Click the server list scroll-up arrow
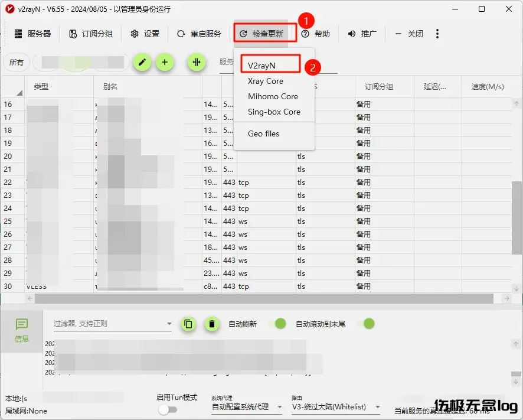Image resolution: width=523 pixels, height=420 pixels. (517, 103)
